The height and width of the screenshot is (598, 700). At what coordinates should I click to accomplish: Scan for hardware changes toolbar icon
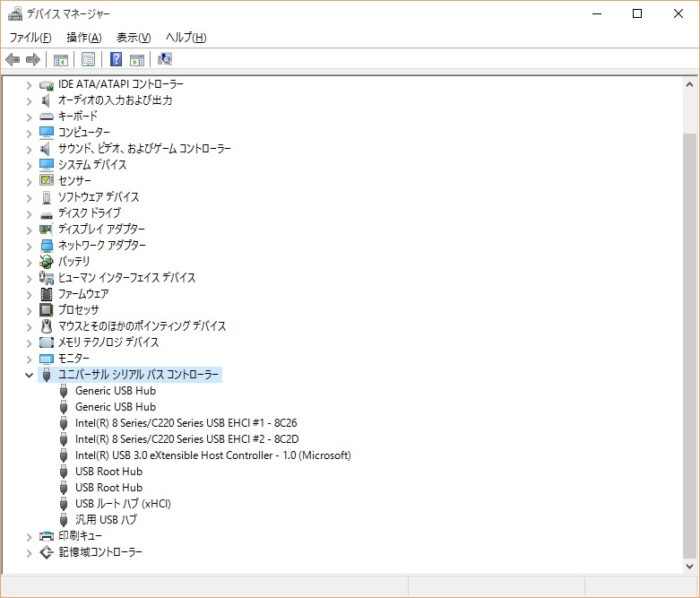tap(165, 59)
